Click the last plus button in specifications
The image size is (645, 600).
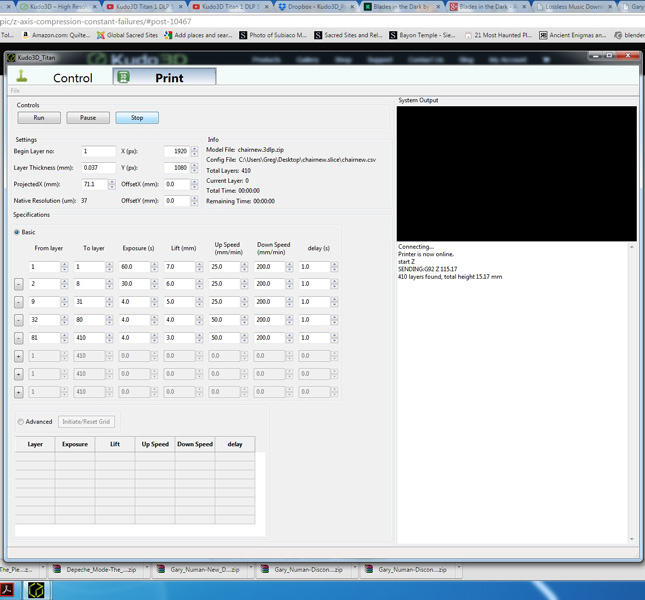[19, 392]
